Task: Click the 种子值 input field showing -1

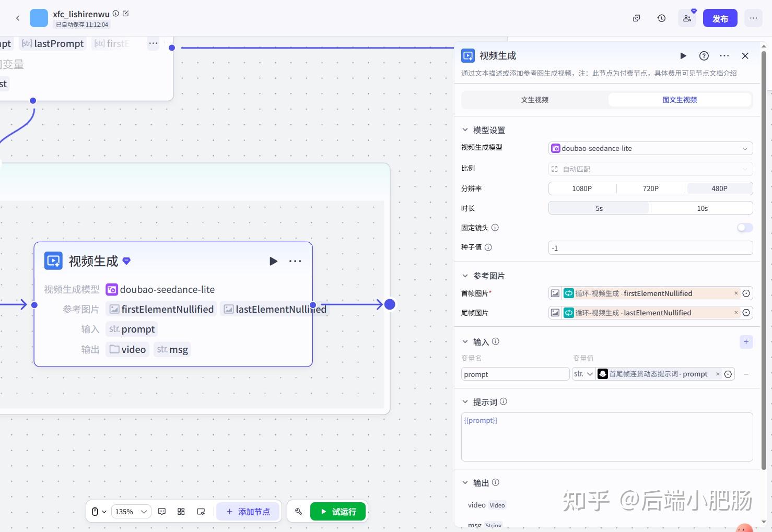Action: 650,247
